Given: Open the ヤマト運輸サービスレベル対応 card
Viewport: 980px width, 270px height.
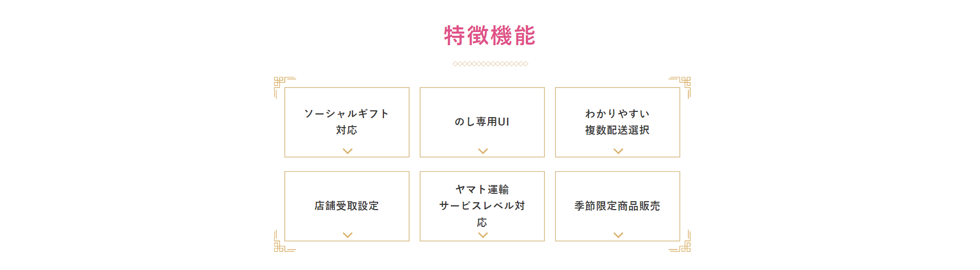Looking at the screenshot, I should (x=482, y=206).
